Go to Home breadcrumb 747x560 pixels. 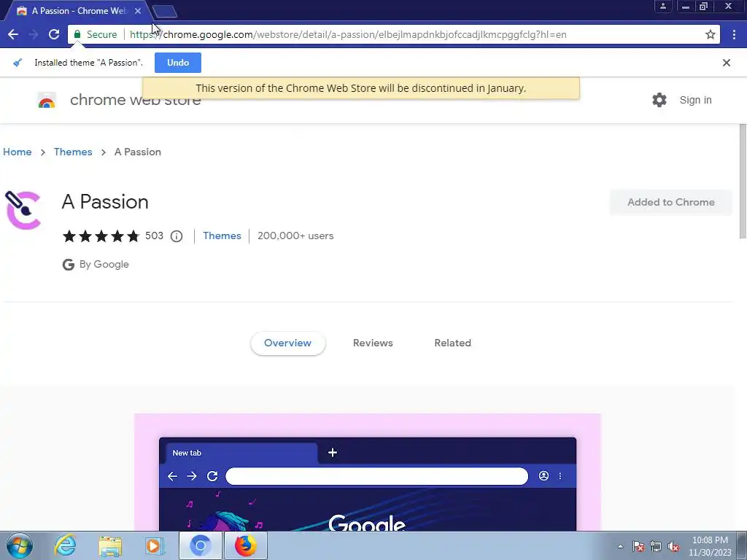click(18, 152)
